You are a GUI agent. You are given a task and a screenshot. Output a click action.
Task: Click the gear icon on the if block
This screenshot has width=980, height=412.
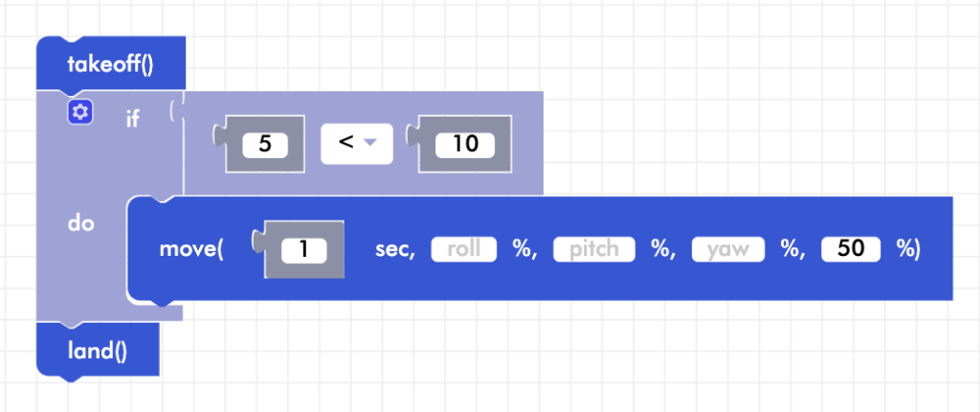(x=80, y=113)
